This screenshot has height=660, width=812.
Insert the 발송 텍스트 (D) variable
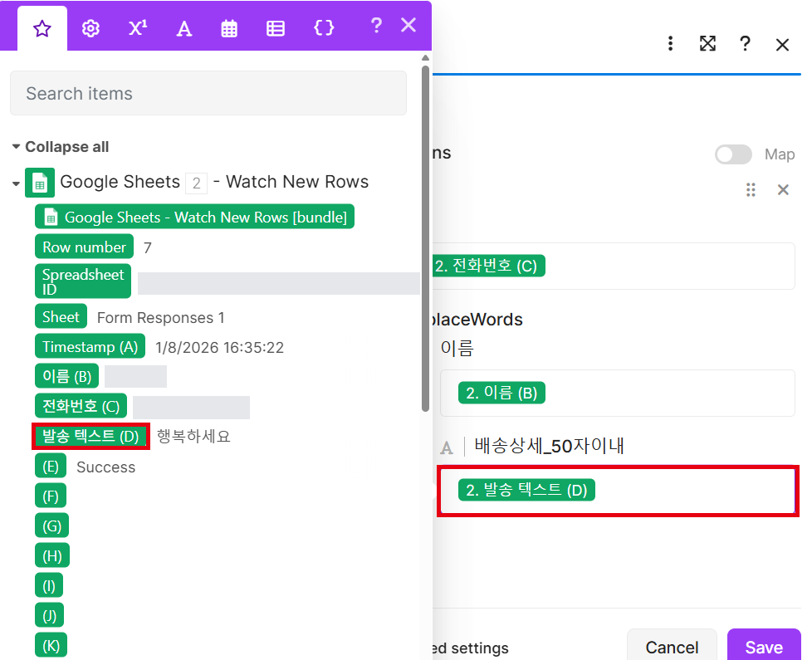(x=90, y=437)
